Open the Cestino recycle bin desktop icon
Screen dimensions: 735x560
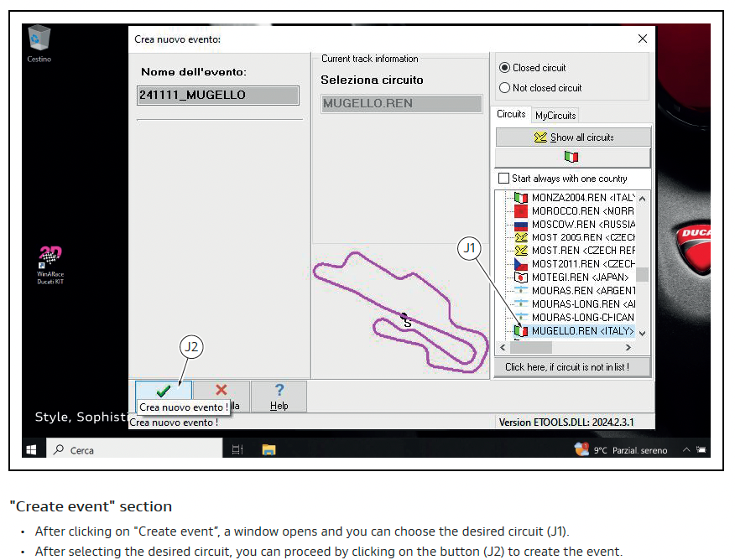pyautogui.click(x=39, y=44)
